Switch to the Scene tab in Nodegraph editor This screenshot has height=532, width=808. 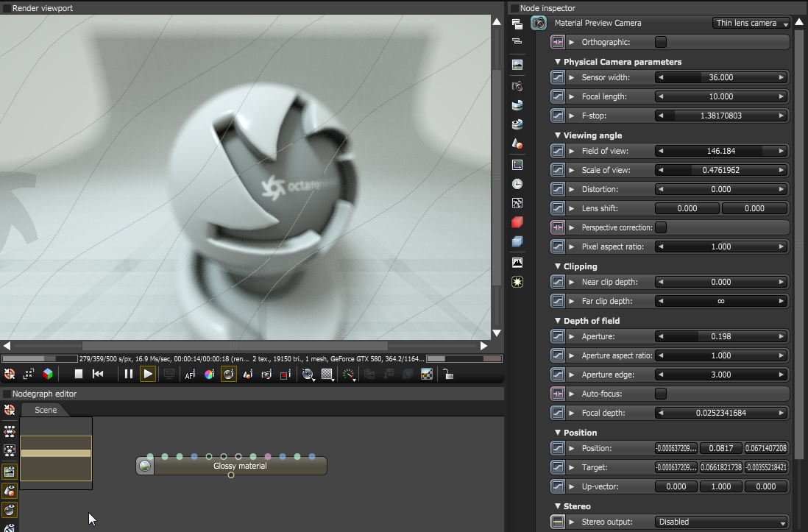pos(46,410)
